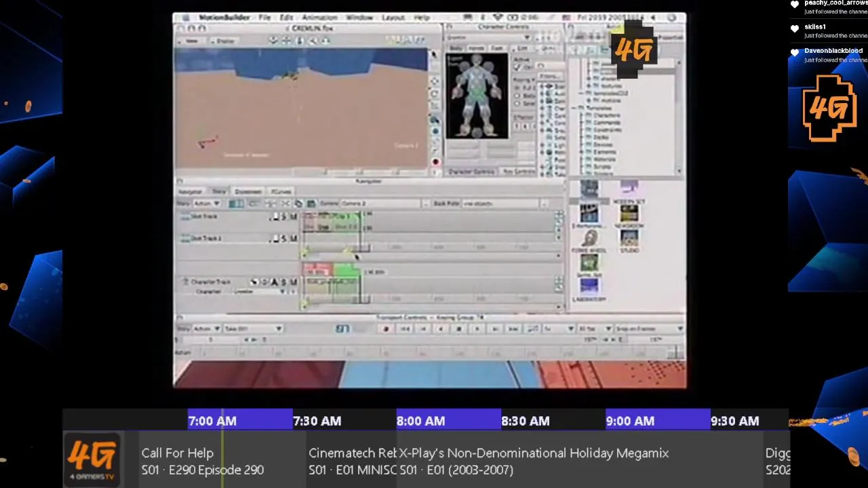This screenshot has width=868, height=488.
Task: Open the character selector in Character Controls
Action: (x=488, y=37)
